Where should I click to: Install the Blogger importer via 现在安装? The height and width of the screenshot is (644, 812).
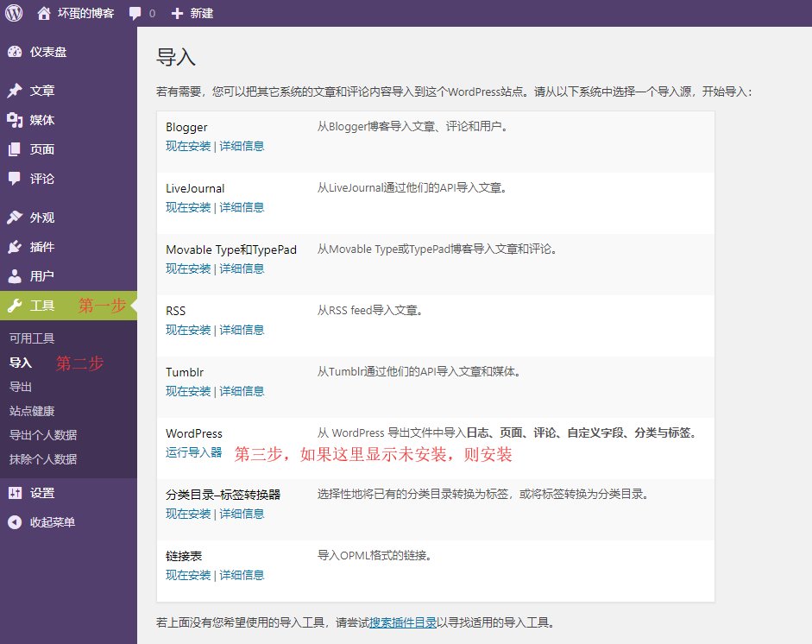coord(188,145)
